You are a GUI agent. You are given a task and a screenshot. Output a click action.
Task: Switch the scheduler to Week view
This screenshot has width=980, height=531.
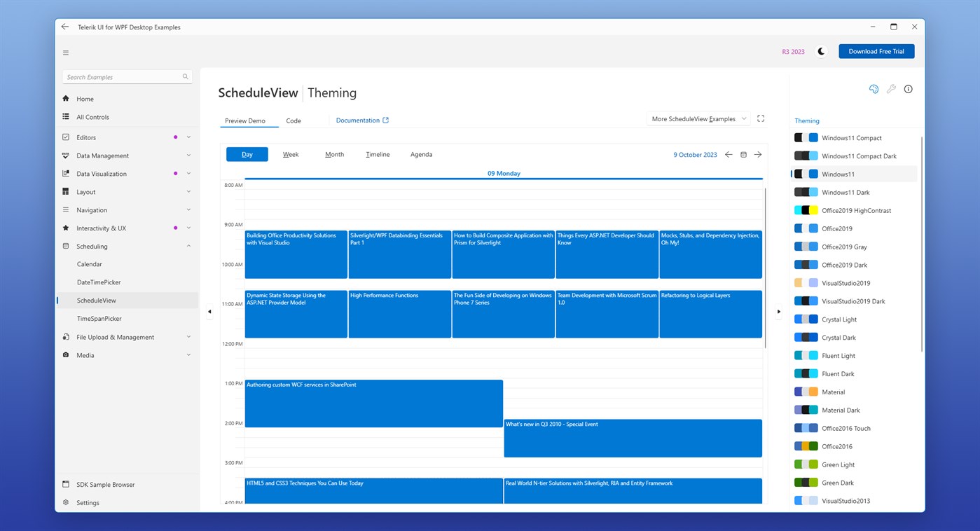(x=291, y=154)
